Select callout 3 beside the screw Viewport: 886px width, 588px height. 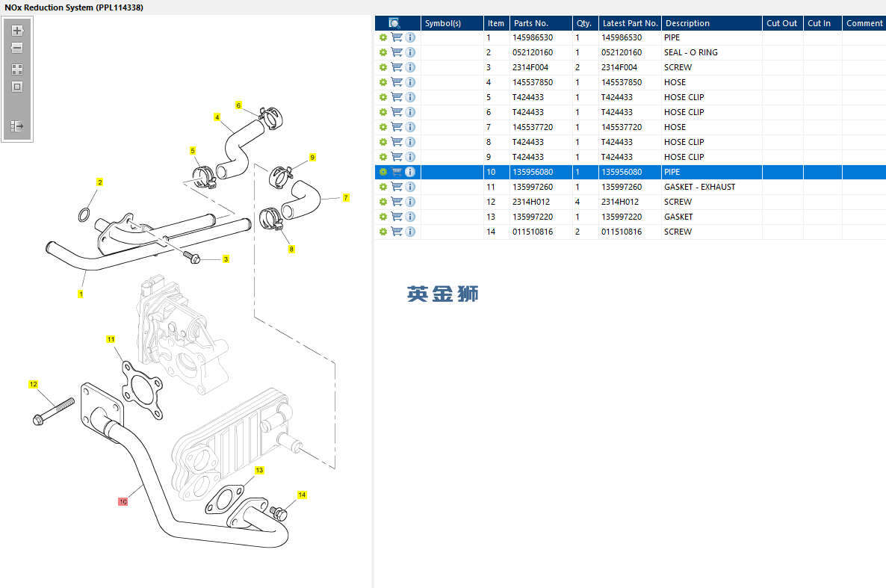click(226, 259)
